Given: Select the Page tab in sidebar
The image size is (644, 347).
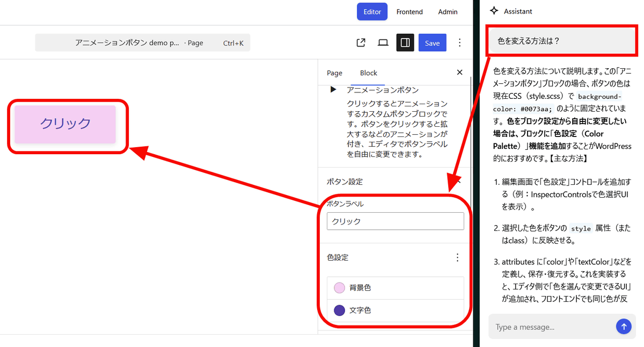Looking at the screenshot, I should [334, 73].
